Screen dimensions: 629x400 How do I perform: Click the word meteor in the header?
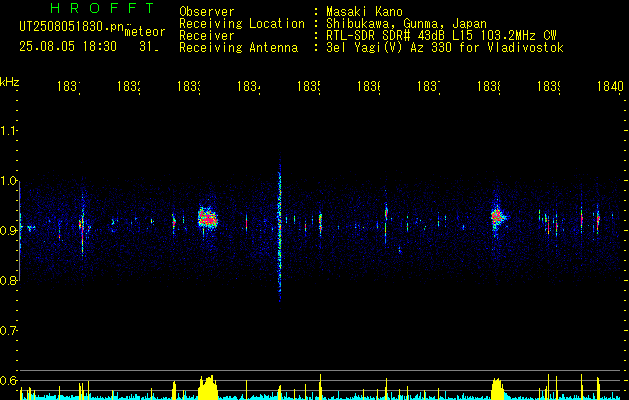145,32
